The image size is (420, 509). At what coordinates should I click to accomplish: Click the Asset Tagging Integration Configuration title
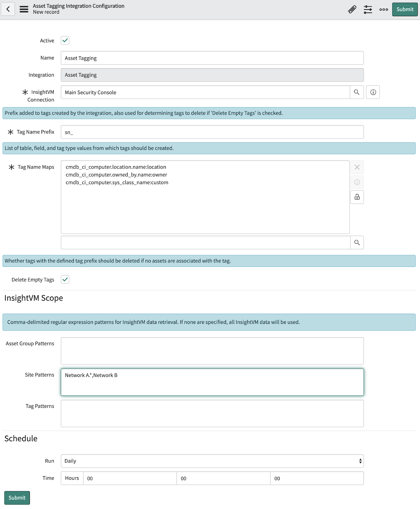[79, 6]
